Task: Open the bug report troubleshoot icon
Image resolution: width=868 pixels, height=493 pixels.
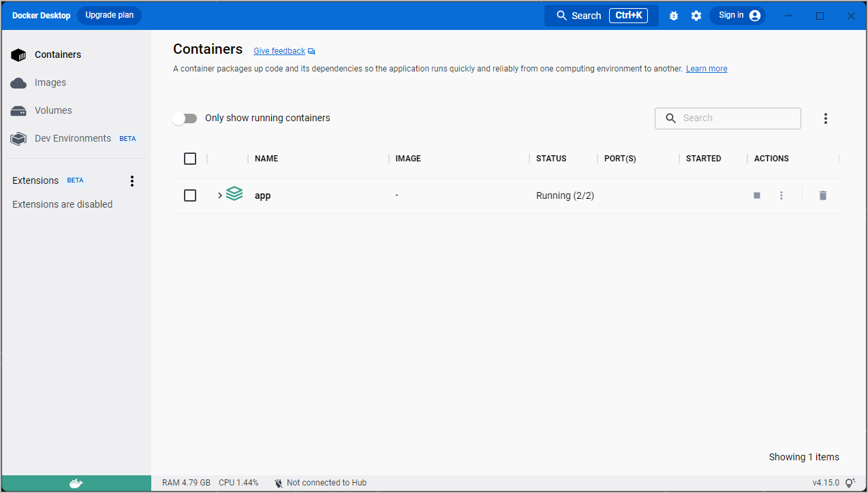Action: 674,16
